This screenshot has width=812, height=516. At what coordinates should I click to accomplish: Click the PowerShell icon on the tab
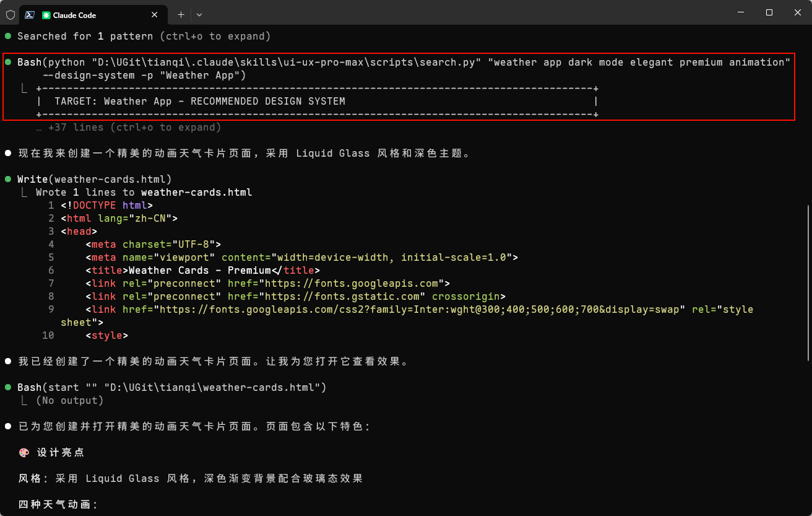coord(29,14)
